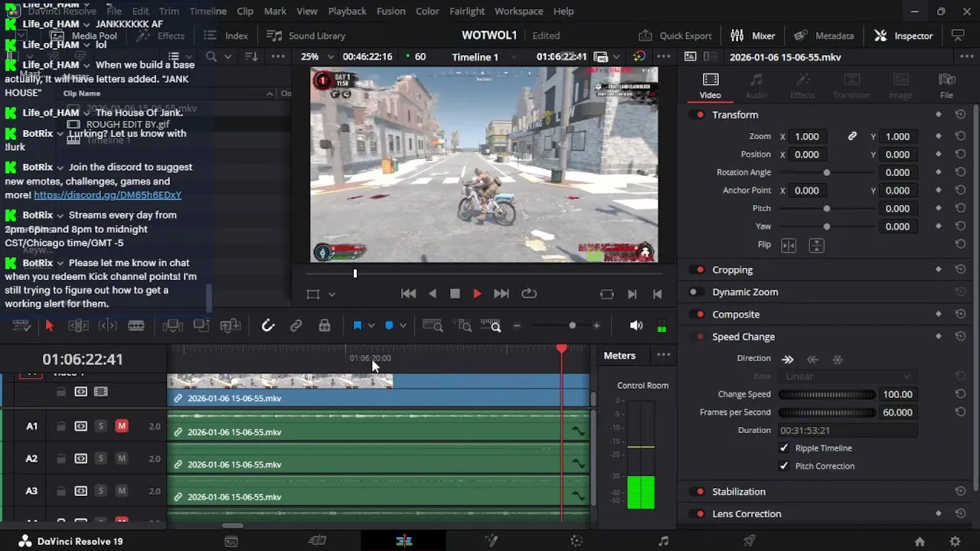980x551 pixels.
Task: Click Flip Horizontal button in Transform
Action: click(789, 246)
